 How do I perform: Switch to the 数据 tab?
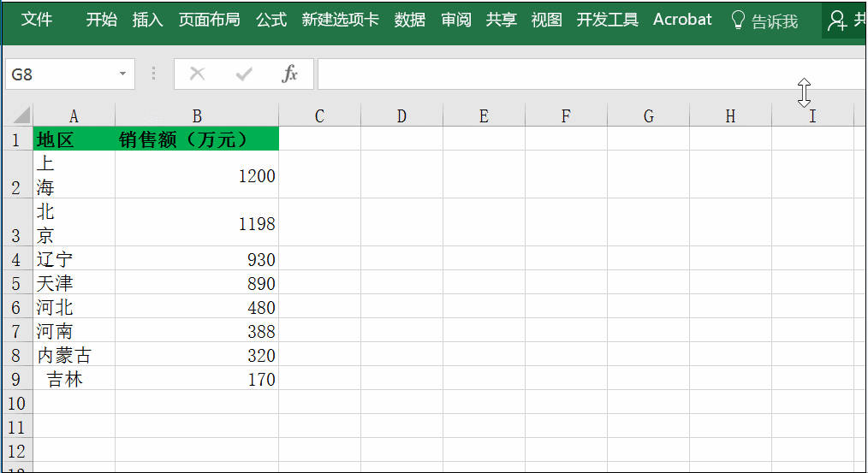click(410, 20)
